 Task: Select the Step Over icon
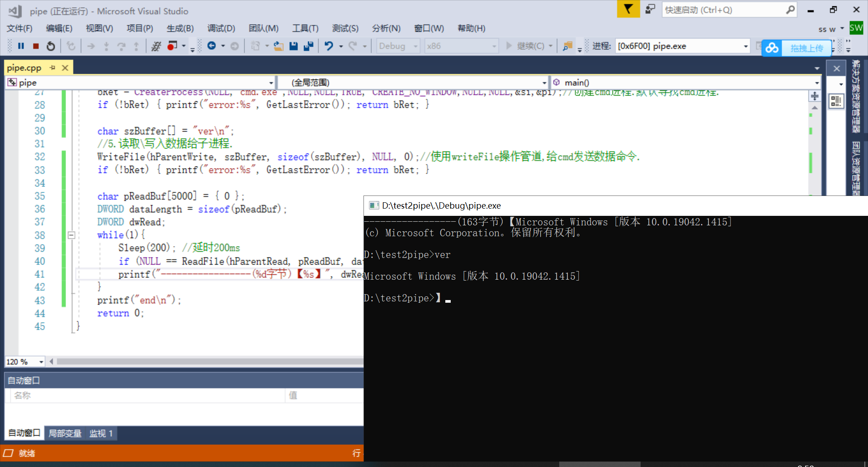[x=121, y=46]
